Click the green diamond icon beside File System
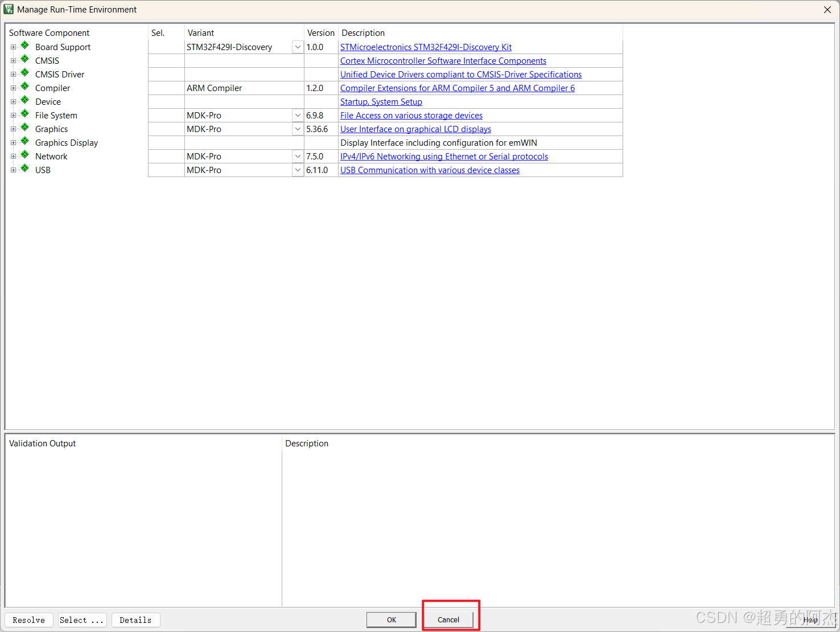The image size is (840, 632). click(x=25, y=114)
